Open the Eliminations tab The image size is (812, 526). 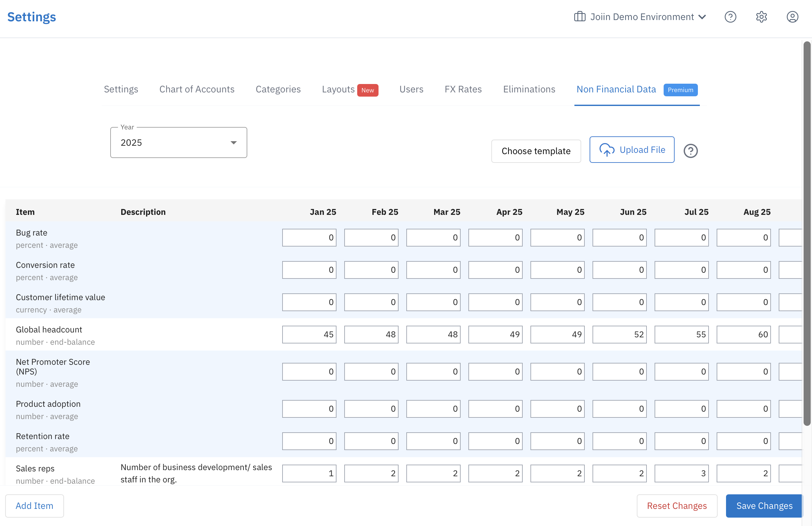529,89
